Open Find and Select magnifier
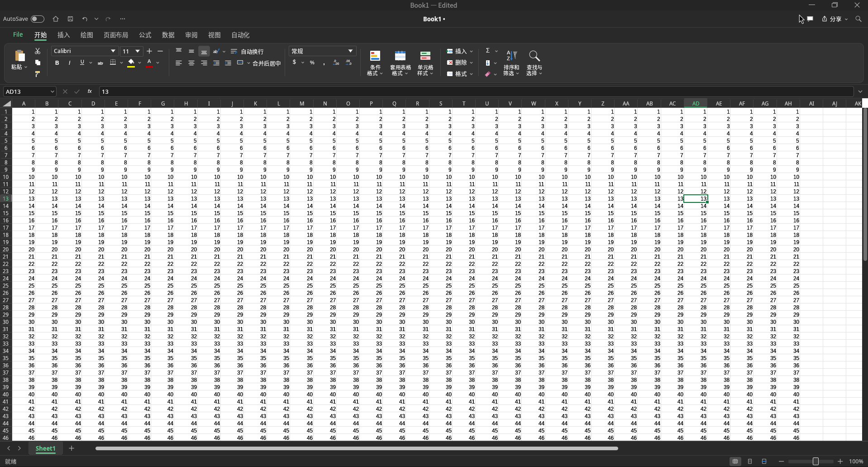Screen dimensions: 868x467 [x=534, y=56]
